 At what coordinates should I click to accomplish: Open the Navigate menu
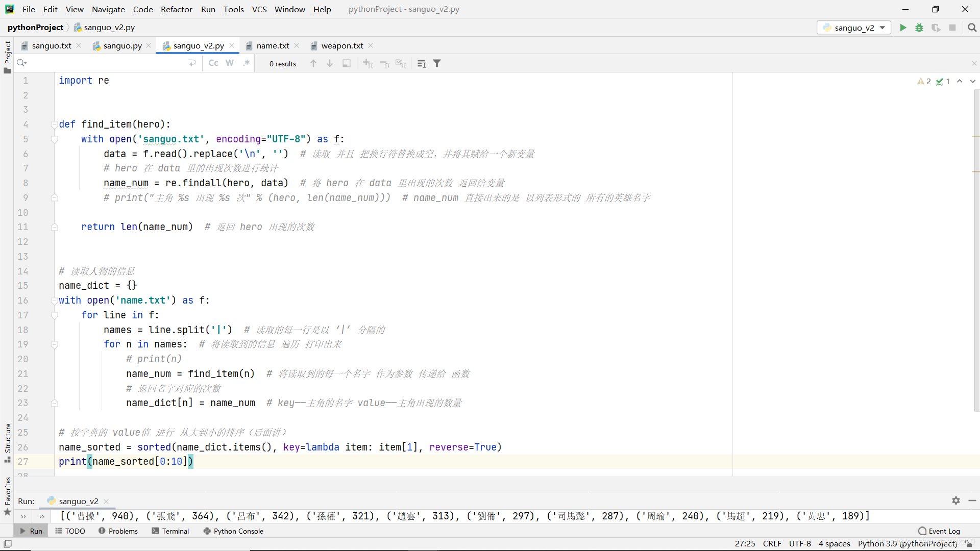click(x=108, y=9)
